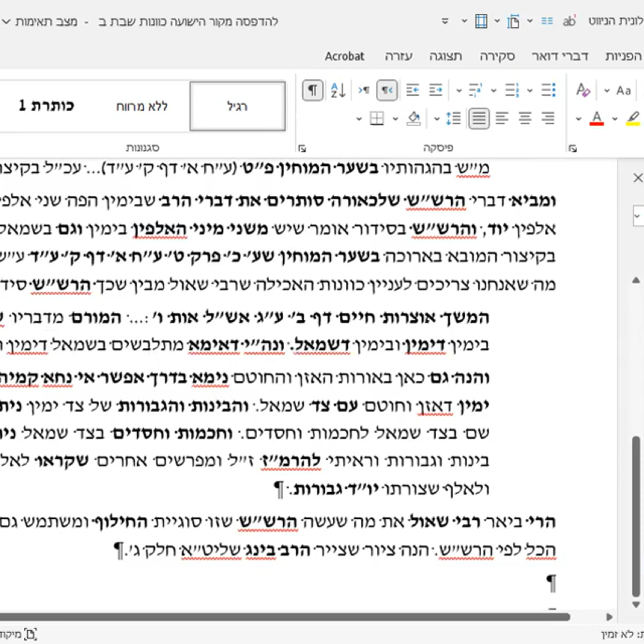Expand bullet library dropdown arrow
Screen dimensions: 644x644
pyautogui.click(x=530, y=90)
